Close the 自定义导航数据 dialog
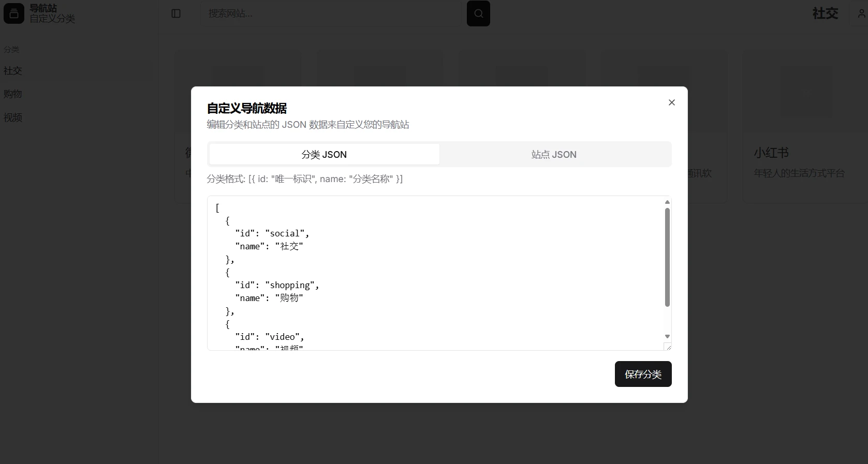 671,102
